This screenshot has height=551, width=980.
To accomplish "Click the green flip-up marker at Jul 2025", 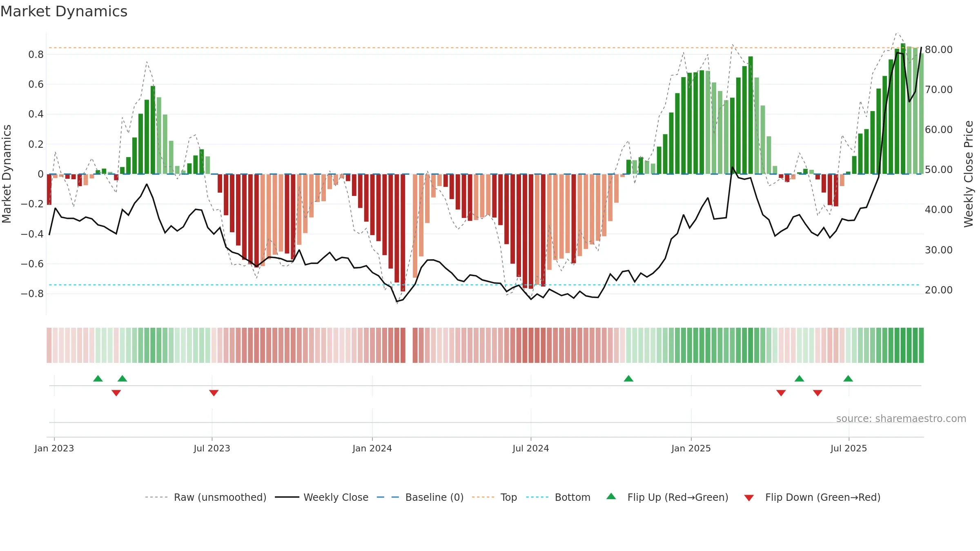I will (848, 378).
